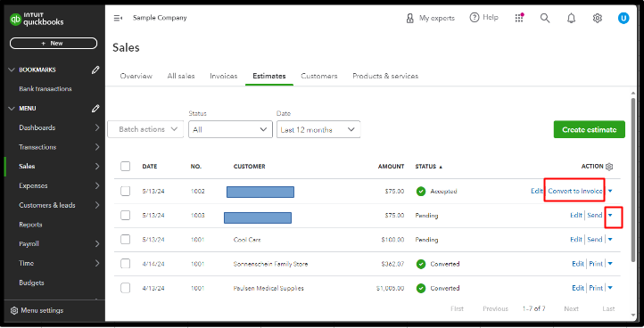Switch to Overview tab
The image size is (644, 328).
pyautogui.click(x=136, y=76)
